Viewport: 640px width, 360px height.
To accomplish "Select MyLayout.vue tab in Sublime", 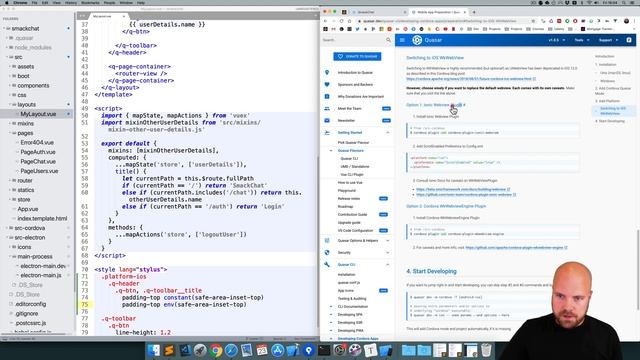I will [x=105, y=16].
